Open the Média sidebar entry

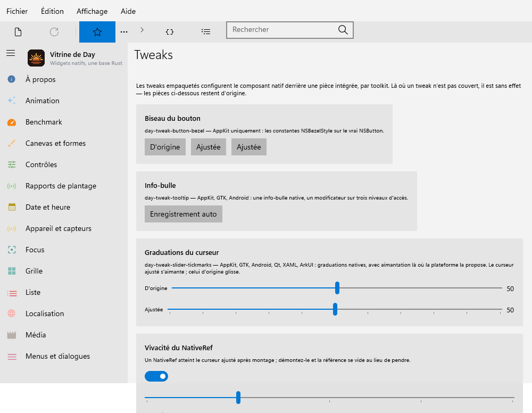tap(64, 335)
